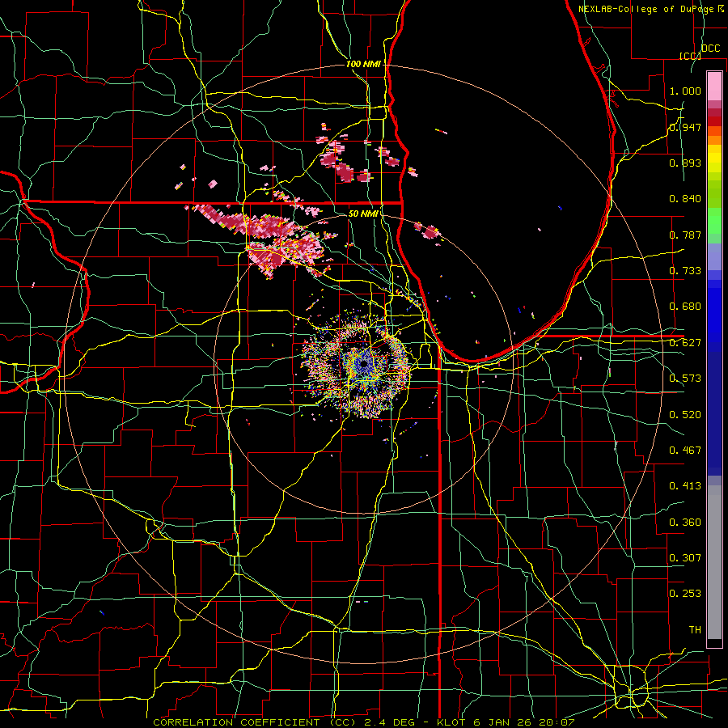Viewport: 728px width, 728px height.
Task: Click the TH threshold label on legend
Action: (x=695, y=629)
